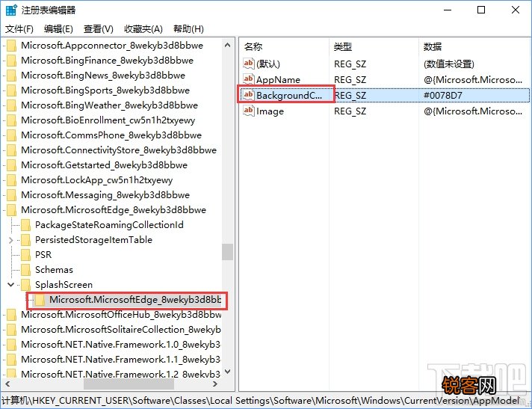Click folder icon of PSR key

pyautogui.click(x=26, y=255)
